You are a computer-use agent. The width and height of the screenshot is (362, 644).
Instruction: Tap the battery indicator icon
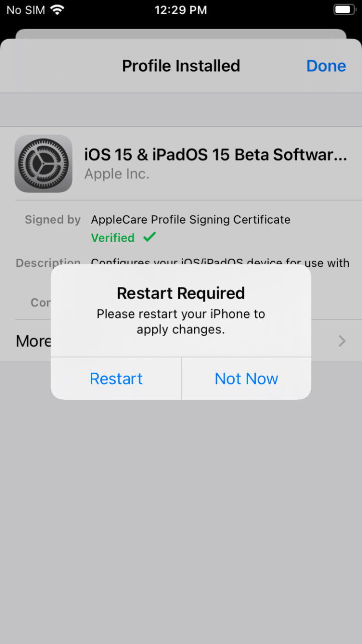[x=344, y=10]
